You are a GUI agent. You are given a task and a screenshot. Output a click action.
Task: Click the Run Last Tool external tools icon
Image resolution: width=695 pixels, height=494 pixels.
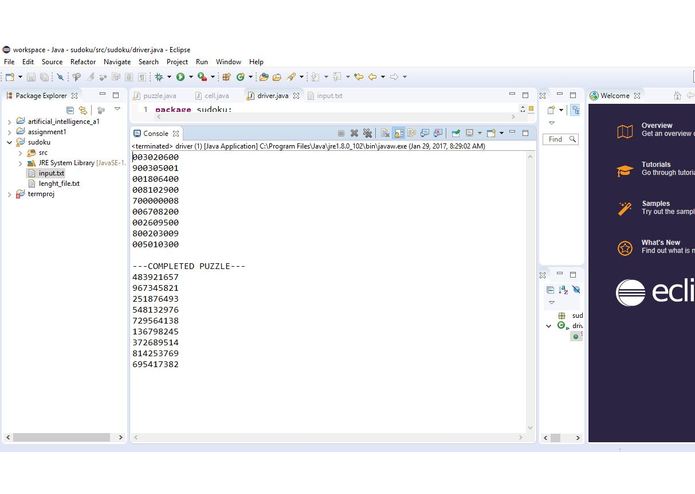(202, 77)
